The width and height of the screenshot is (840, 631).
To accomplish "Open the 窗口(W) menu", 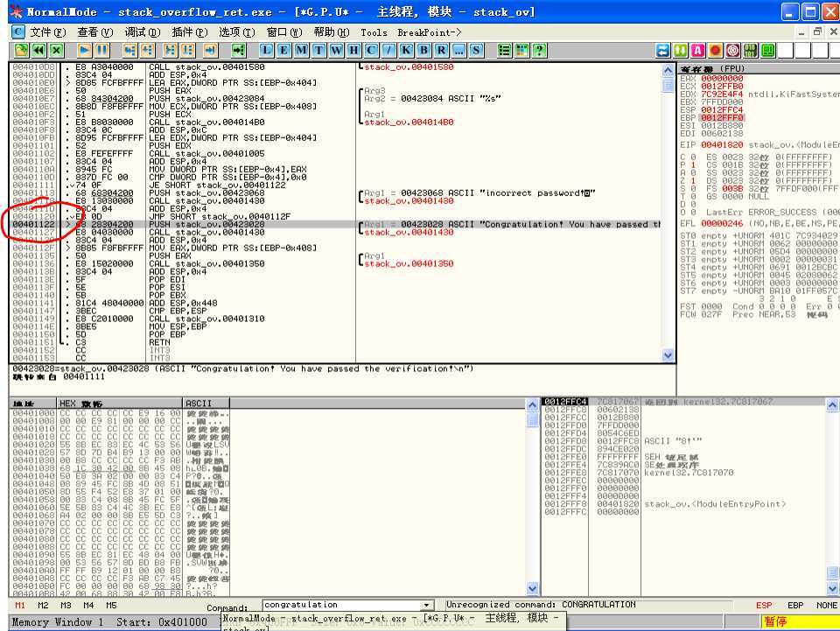I will pyautogui.click(x=283, y=32).
